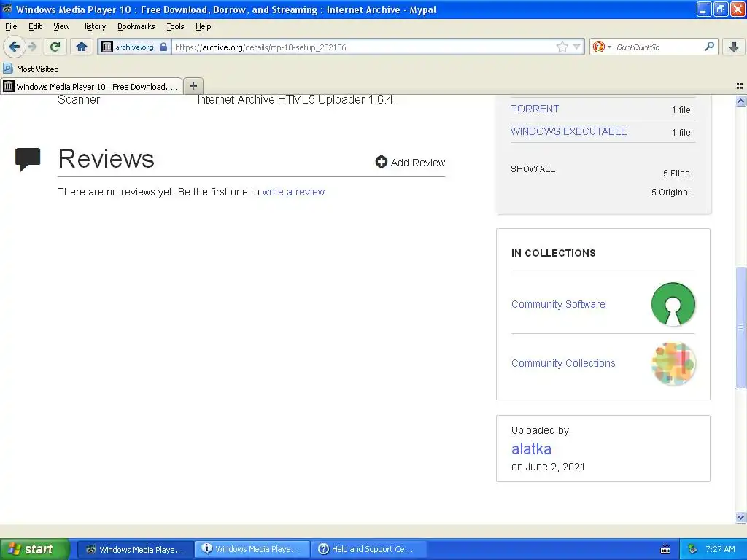Open the History menu
Image resolution: width=747 pixels, height=560 pixels.
[x=93, y=26]
